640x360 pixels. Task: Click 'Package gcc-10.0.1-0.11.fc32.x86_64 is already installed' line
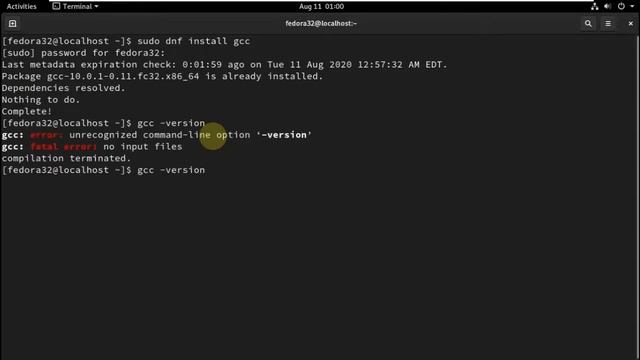point(162,76)
